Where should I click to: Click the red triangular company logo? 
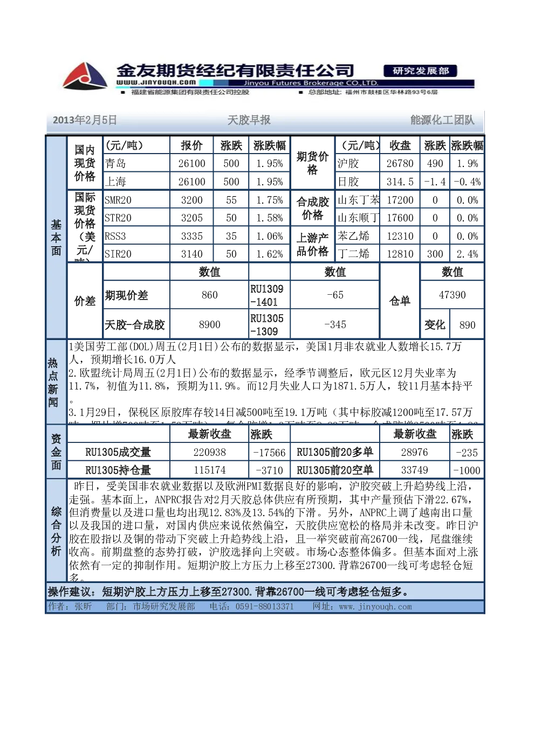[85, 76]
